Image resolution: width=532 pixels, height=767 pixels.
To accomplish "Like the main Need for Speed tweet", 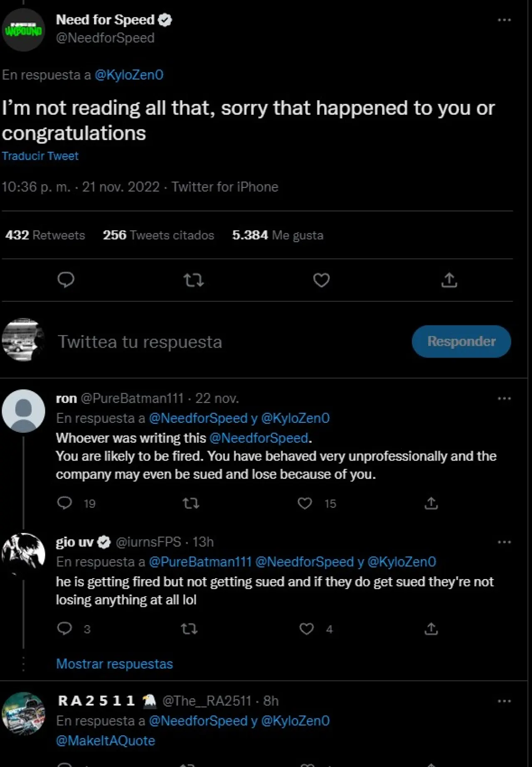I will [321, 280].
